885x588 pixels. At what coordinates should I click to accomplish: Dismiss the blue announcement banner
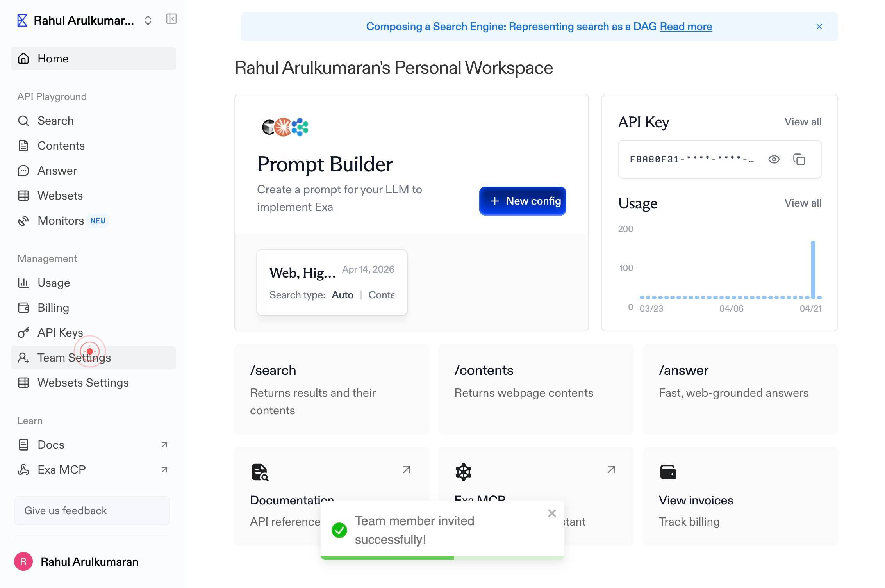tap(819, 27)
